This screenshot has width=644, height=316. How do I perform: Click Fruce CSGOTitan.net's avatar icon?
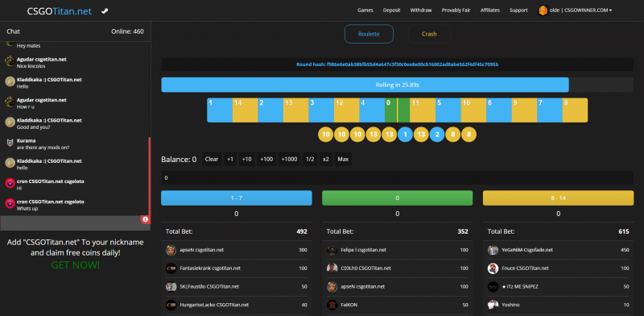coord(493,268)
